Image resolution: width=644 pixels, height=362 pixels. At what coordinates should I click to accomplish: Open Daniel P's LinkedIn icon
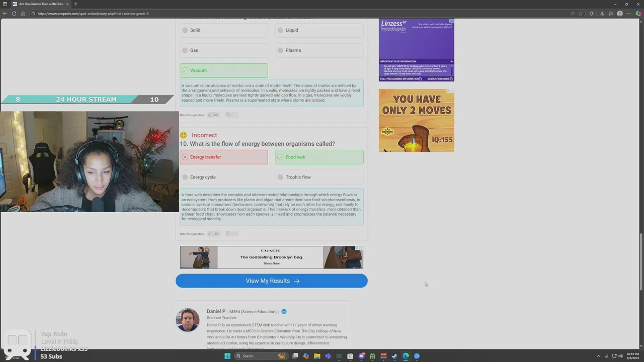pyautogui.click(x=284, y=312)
